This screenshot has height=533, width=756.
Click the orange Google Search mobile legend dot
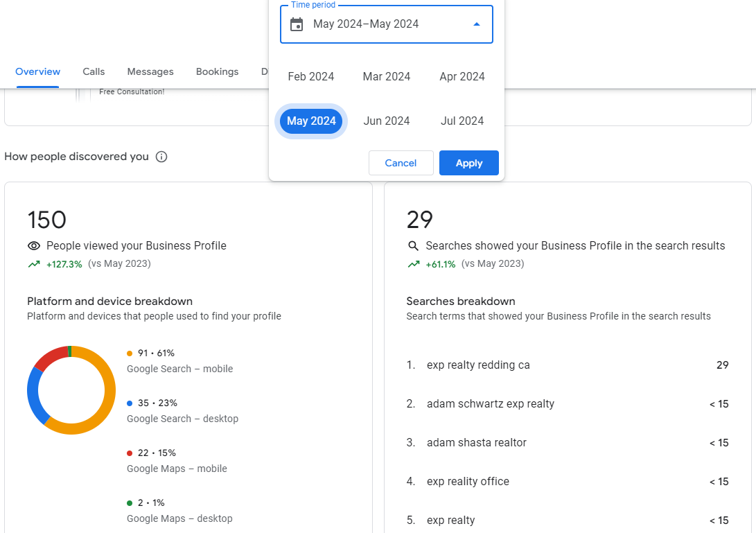129,353
